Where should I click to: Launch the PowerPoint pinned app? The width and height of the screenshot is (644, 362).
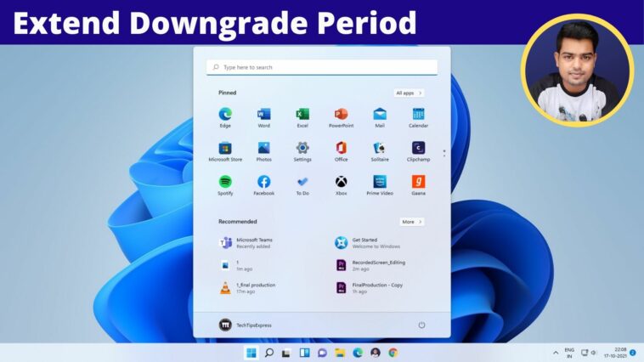pyautogui.click(x=341, y=115)
